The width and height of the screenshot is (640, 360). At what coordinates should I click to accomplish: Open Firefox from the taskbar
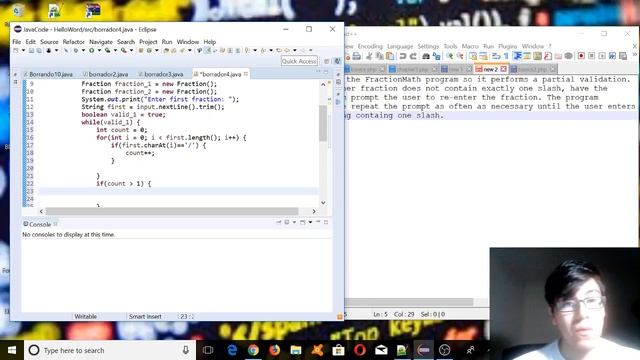(274, 350)
